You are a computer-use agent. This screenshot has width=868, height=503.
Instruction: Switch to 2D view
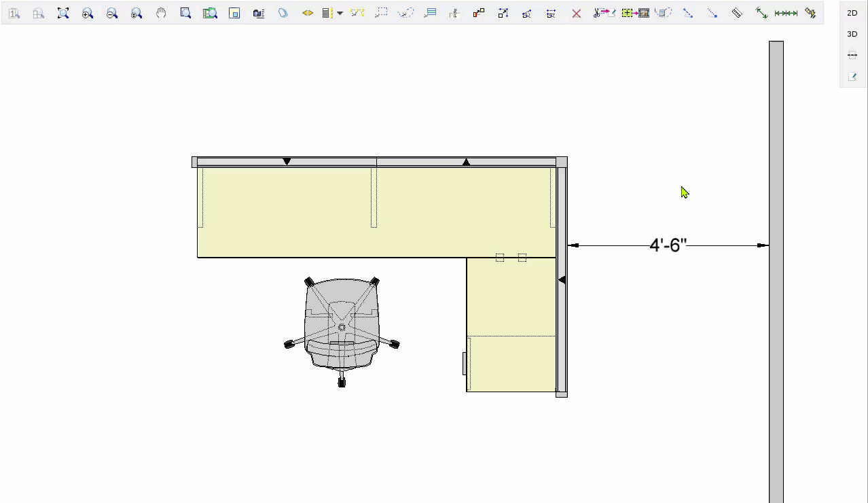click(852, 13)
